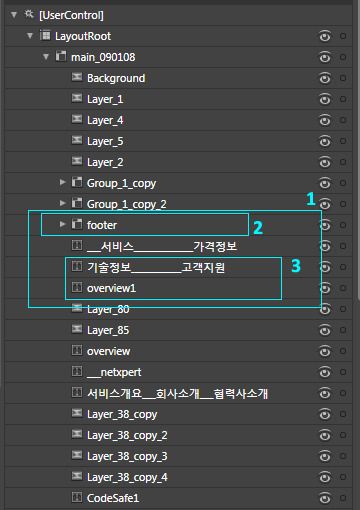Toggle Layer_1 visibility eye
The width and height of the screenshot is (360, 510).
[325, 99]
